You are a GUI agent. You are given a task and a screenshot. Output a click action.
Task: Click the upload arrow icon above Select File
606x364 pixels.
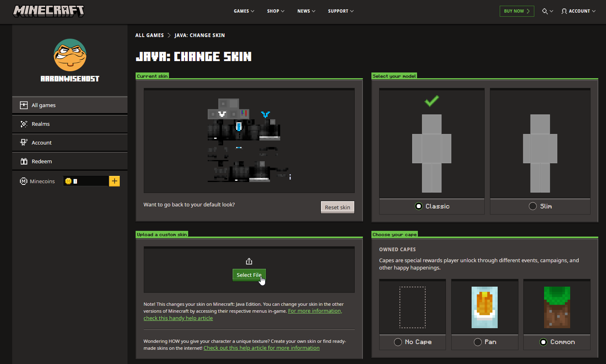point(249,261)
